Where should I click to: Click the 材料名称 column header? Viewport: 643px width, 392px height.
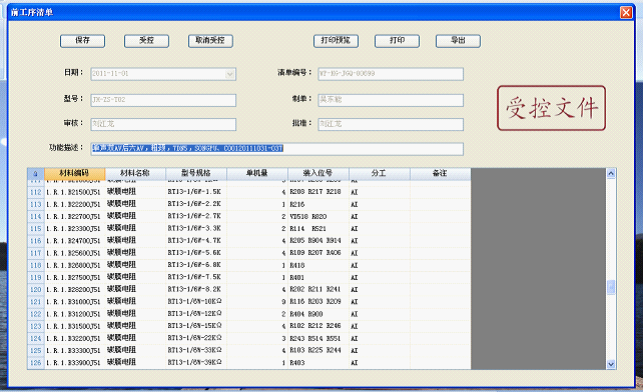pos(135,173)
